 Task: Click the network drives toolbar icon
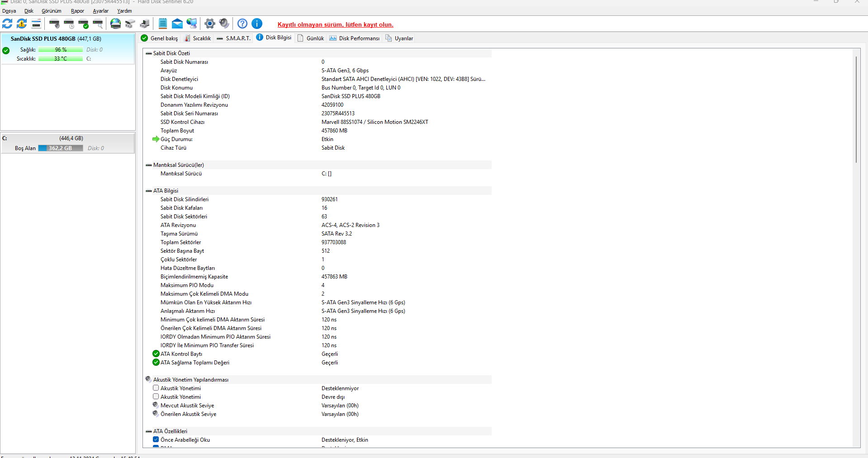[x=130, y=24]
